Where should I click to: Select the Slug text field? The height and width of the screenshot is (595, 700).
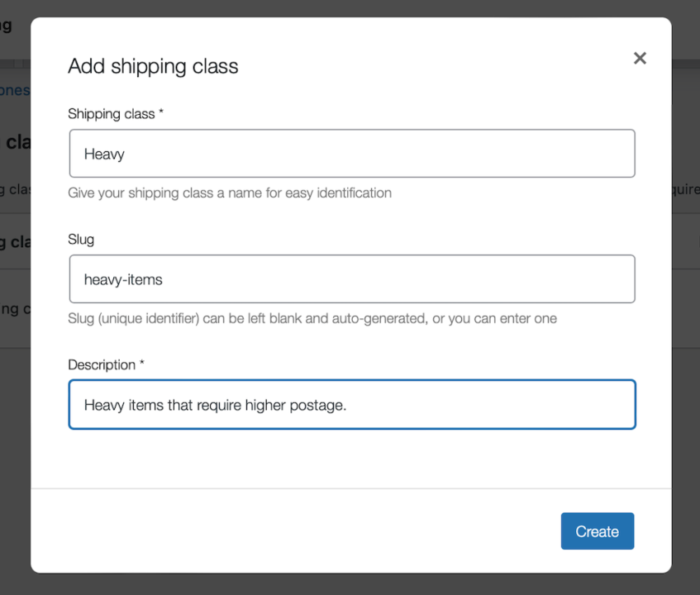pyautogui.click(x=351, y=278)
